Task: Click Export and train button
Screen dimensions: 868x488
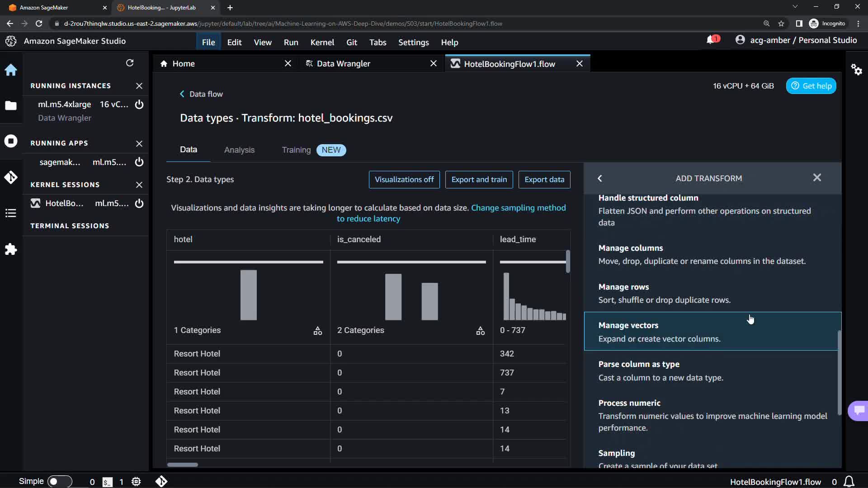Action: [479, 179]
